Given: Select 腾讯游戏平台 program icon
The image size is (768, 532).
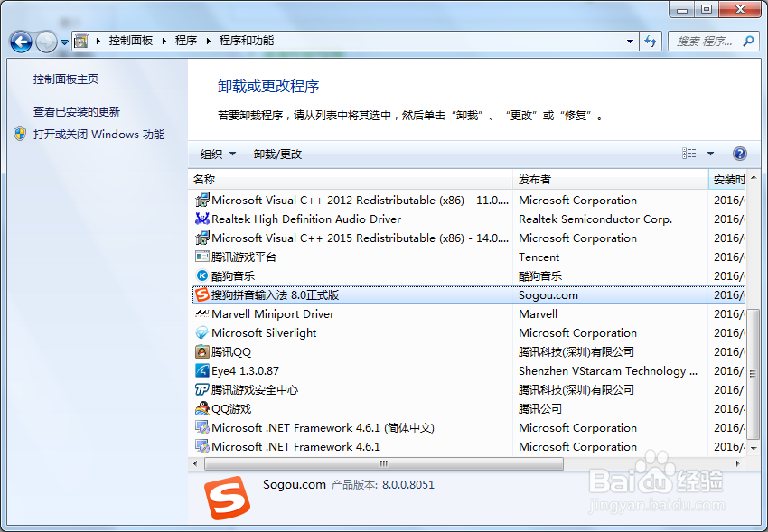Looking at the screenshot, I should 201,257.
